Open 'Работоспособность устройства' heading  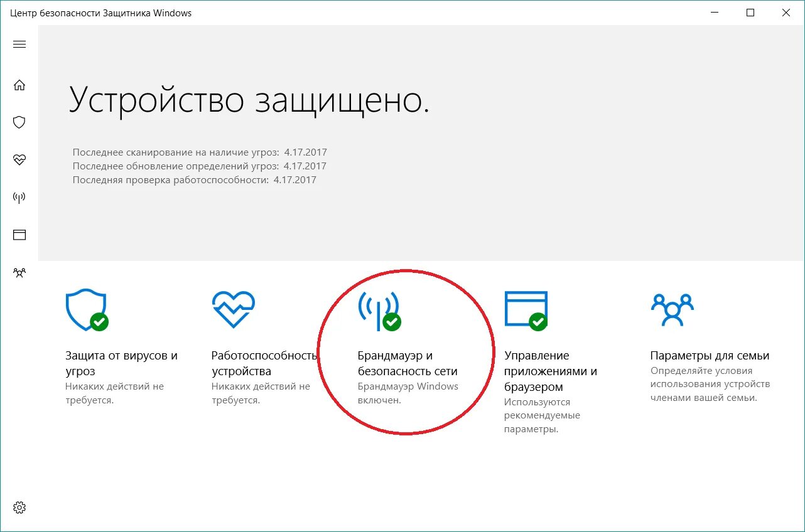(264, 363)
